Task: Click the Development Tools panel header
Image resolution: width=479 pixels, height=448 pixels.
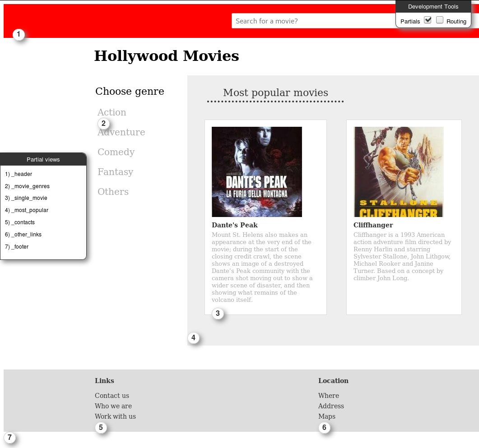Action: point(433,6)
